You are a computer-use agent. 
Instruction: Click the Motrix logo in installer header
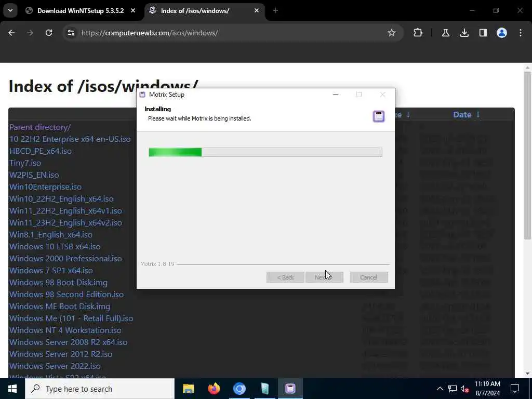pyautogui.click(x=379, y=116)
